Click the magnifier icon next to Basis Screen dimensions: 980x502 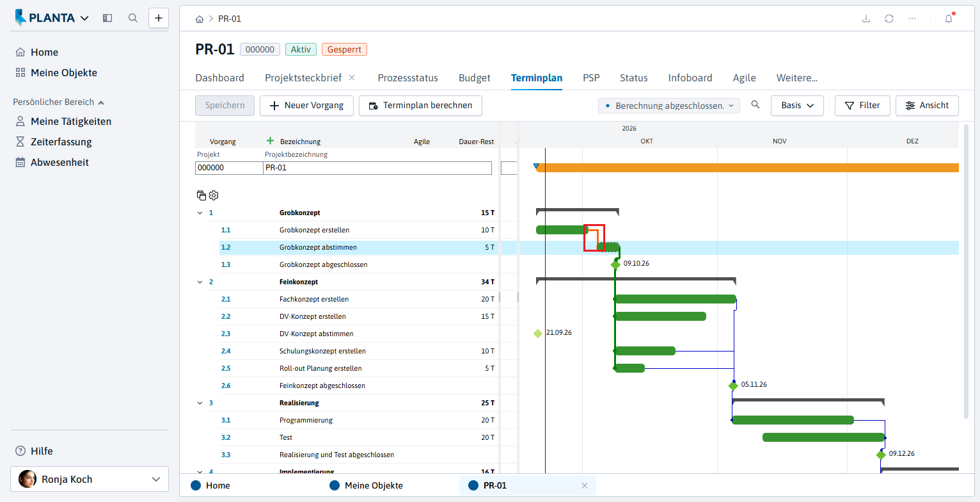coord(755,105)
